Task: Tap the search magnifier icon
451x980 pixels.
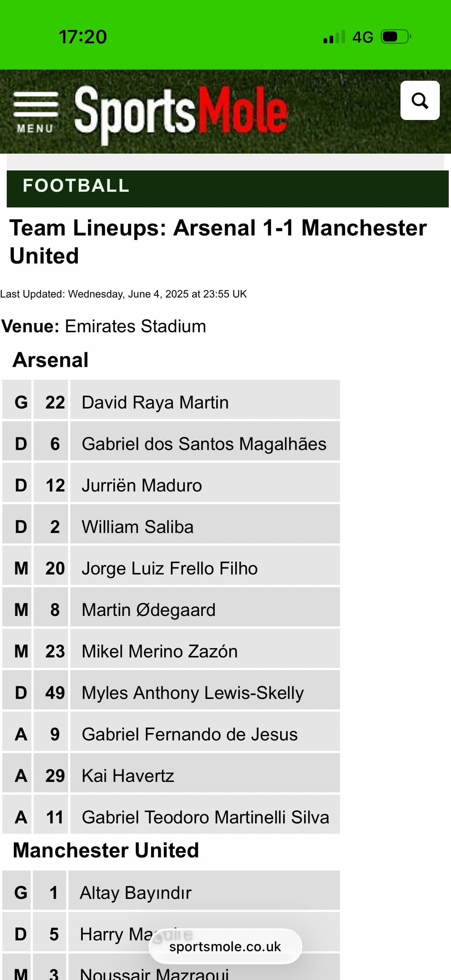Action: click(x=420, y=101)
